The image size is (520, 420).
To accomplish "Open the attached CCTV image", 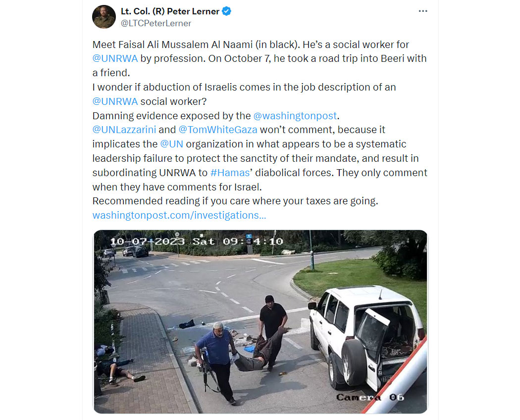I will tap(260, 322).
